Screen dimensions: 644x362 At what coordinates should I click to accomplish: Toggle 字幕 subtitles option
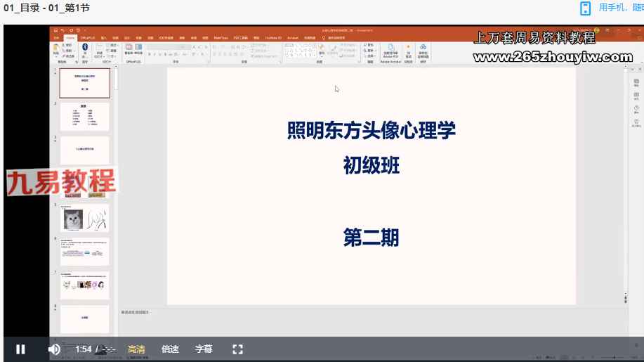(x=204, y=349)
